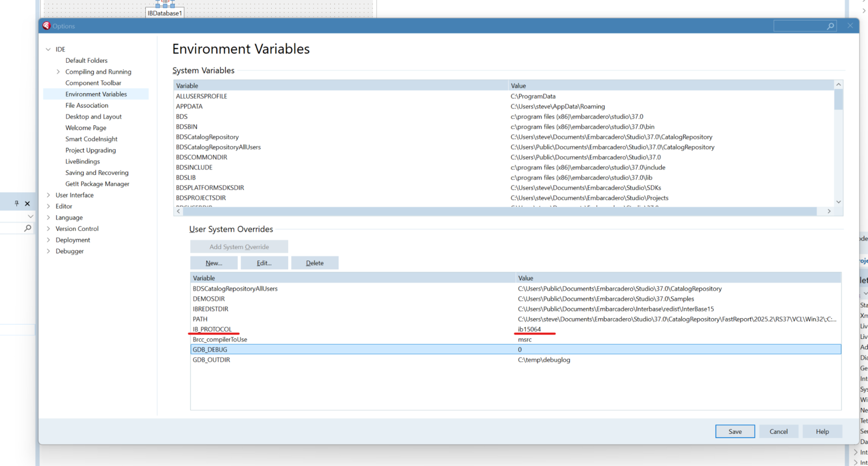The width and height of the screenshot is (868, 466).
Task: Select the BDSLIB system variable row
Action: 186,178
